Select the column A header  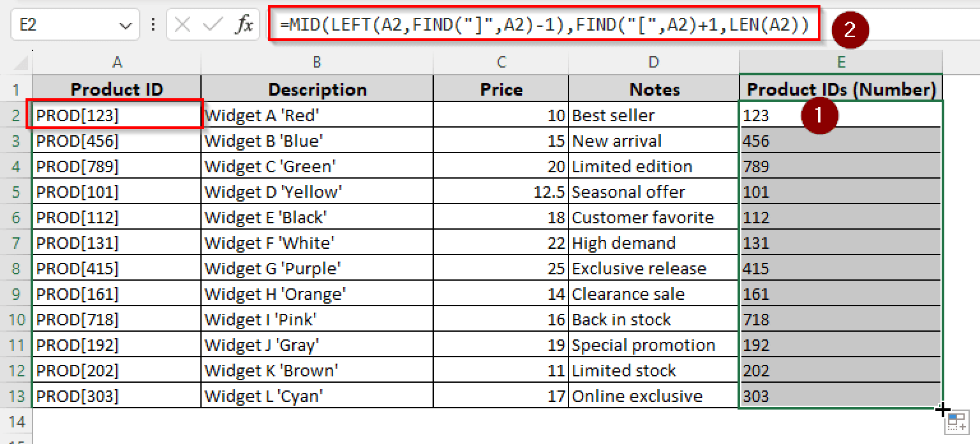(117, 62)
